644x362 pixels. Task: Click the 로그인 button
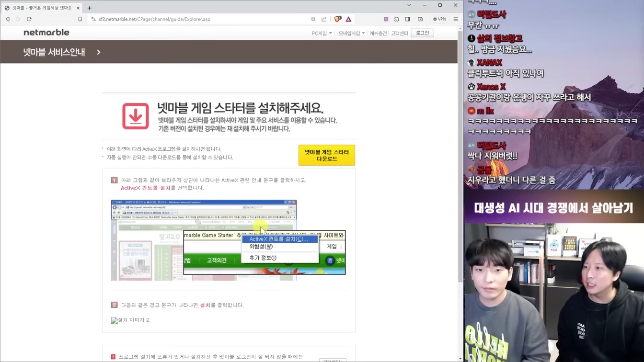(422, 33)
